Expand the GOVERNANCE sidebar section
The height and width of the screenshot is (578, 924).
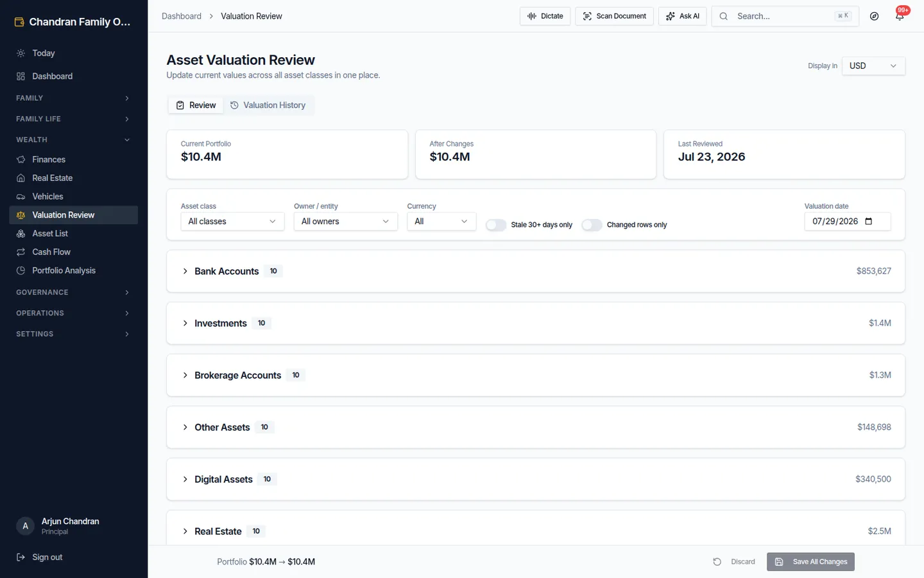[x=74, y=292]
